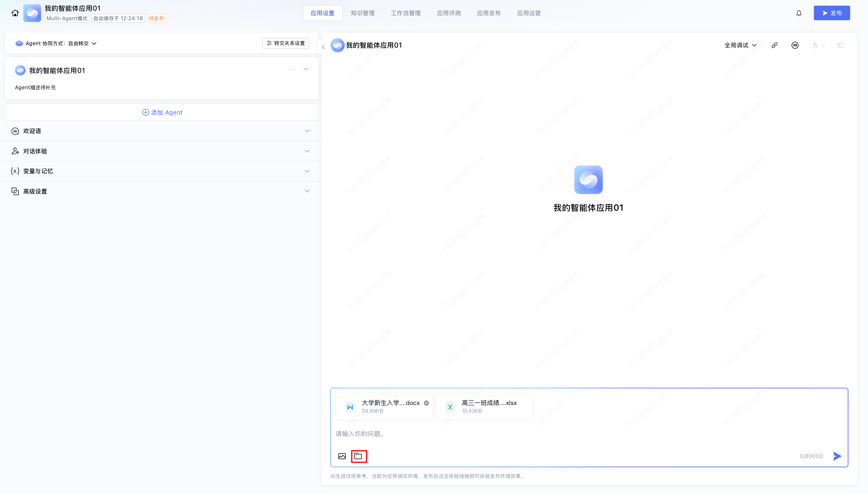Click 添加 Agent button
This screenshot has height=494, width=868.
coord(162,112)
